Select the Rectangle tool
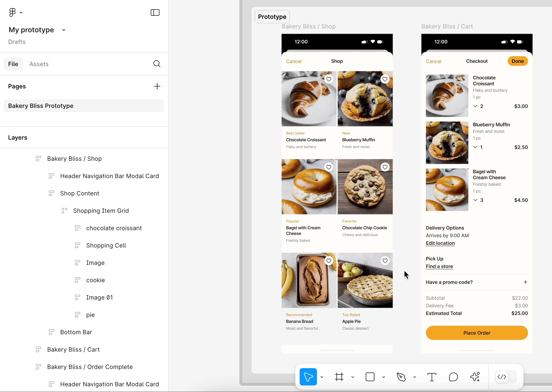Screen dimensions: 552x392 click(370, 377)
